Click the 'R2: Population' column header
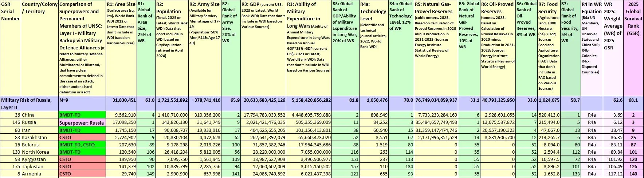The width and height of the screenshot is (644, 178). (x=172, y=48)
